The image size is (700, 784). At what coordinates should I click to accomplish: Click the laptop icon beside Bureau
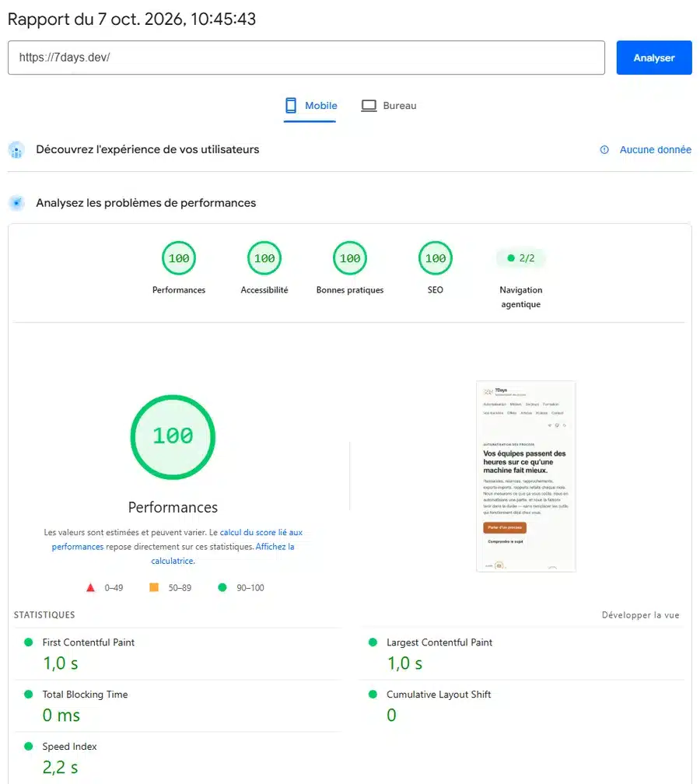point(369,106)
